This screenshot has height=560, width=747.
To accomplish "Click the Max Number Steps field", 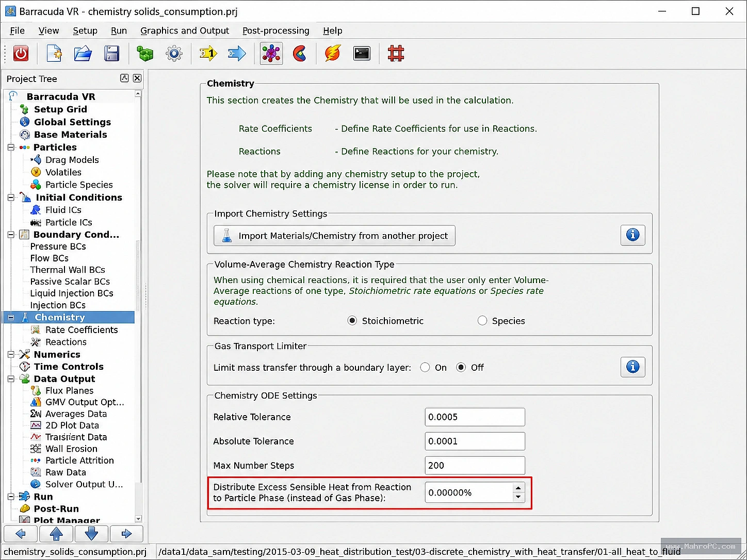I will (475, 466).
